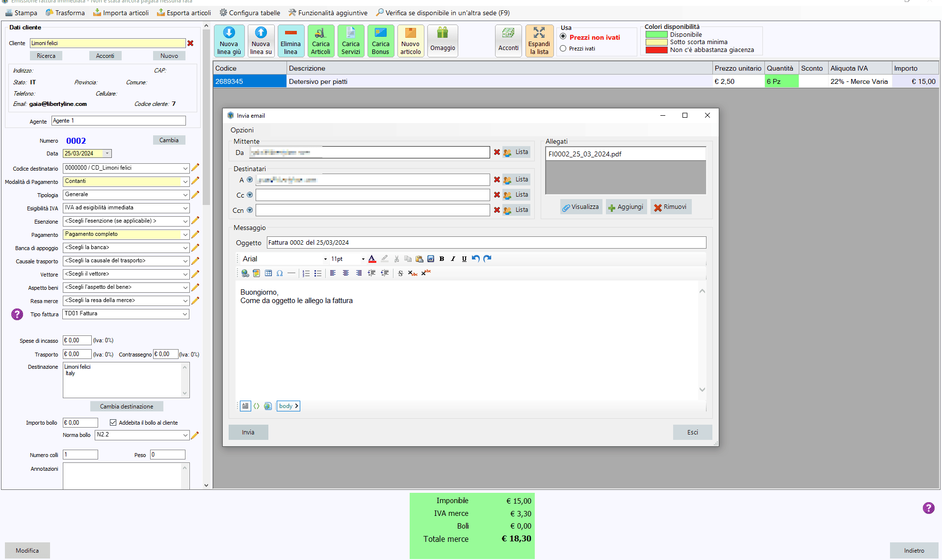Screen dimensions: 942x560
Task: Click the Invia button
Action: point(248,432)
